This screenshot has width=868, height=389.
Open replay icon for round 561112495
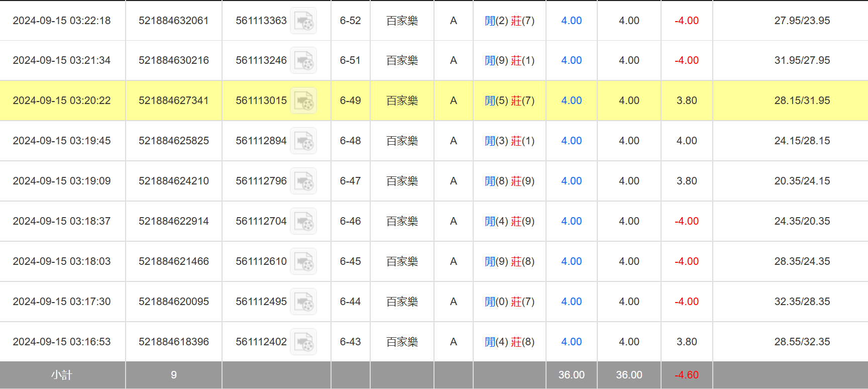pyautogui.click(x=303, y=302)
